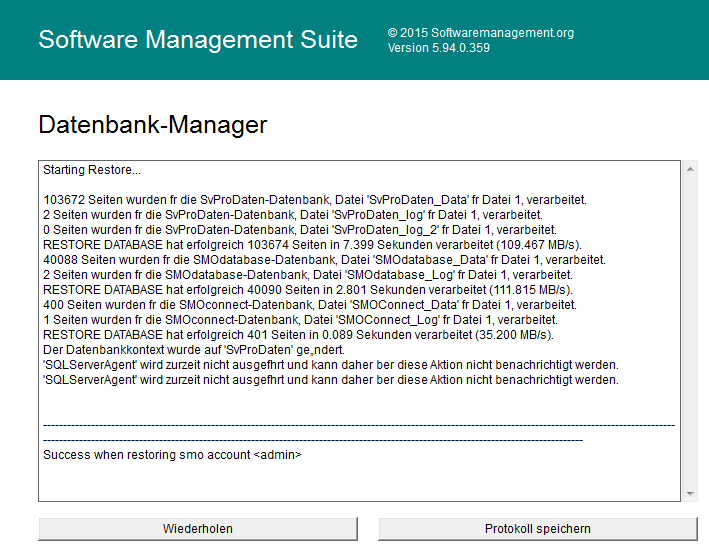709x551 pixels.
Task: Click the 'Starting Restore...' log line
Action: click(92, 170)
